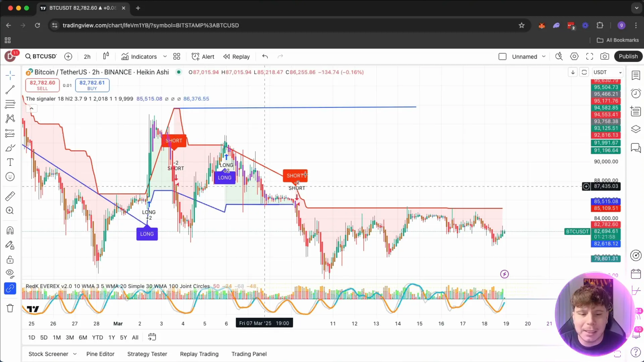644x362 pixels.
Task: Open go to date calendar icon
Action: pos(152,337)
